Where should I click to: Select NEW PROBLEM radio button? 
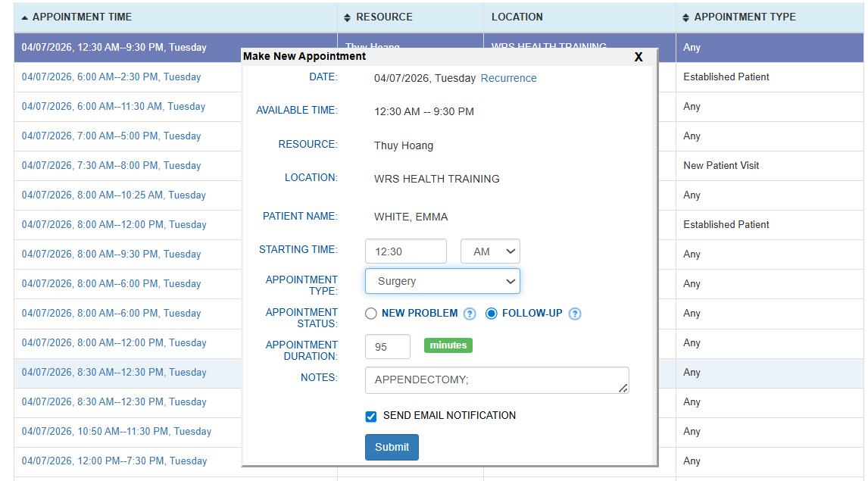(x=371, y=314)
